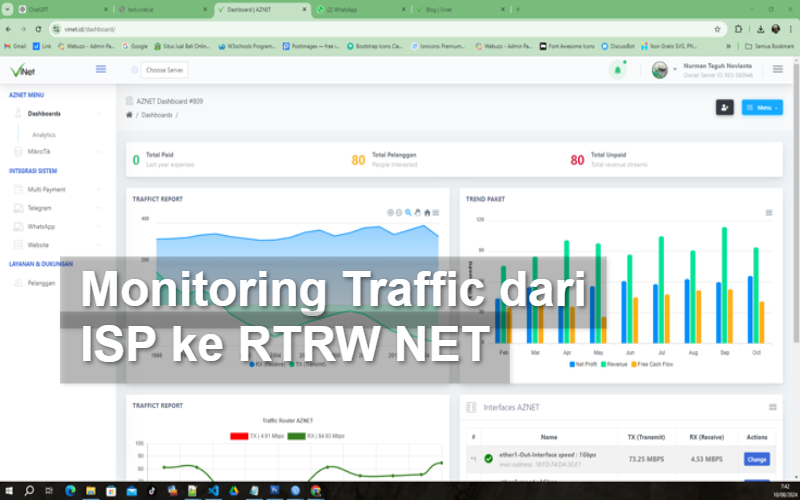
Task: Toggle the sidebar hamburger icon beside ViNet logo
Action: (x=101, y=69)
